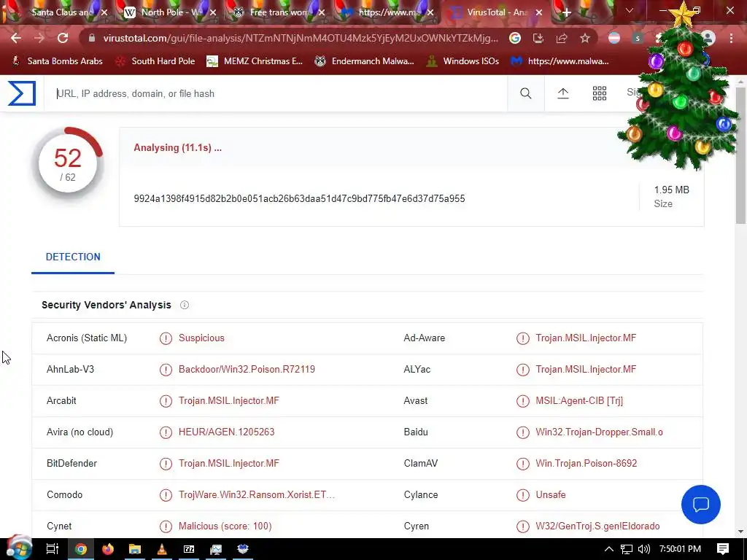The height and width of the screenshot is (560, 747).
Task: Open the South Hard Pole bookmark
Action: pyautogui.click(x=155, y=61)
